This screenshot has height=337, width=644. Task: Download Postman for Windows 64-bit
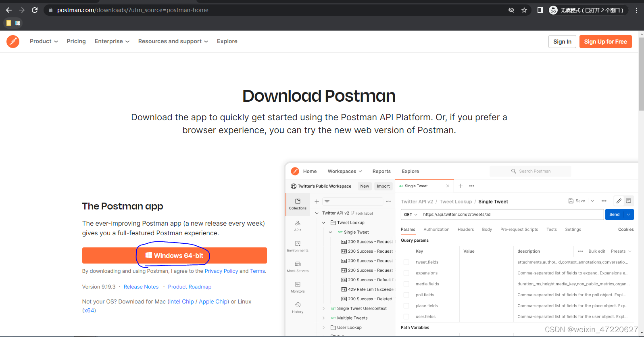[174, 255]
